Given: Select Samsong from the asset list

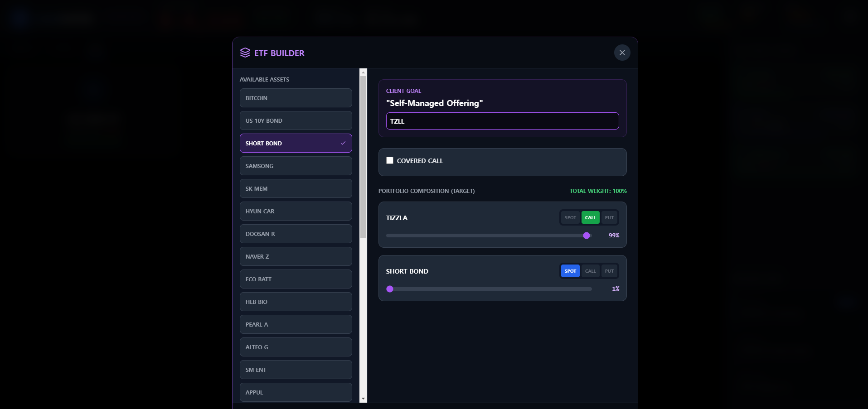Looking at the screenshot, I should pyautogui.click(x=296, y=166).
